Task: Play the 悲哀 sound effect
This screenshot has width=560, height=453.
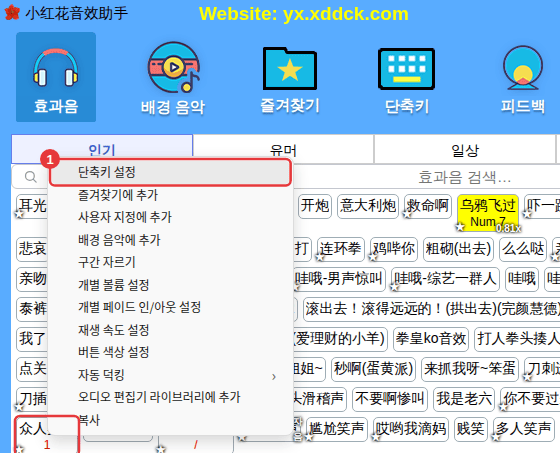Action: pos(32,249)
